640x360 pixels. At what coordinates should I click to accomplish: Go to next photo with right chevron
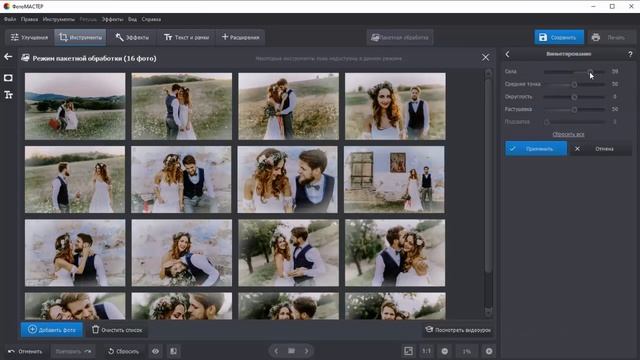[307, 351]
